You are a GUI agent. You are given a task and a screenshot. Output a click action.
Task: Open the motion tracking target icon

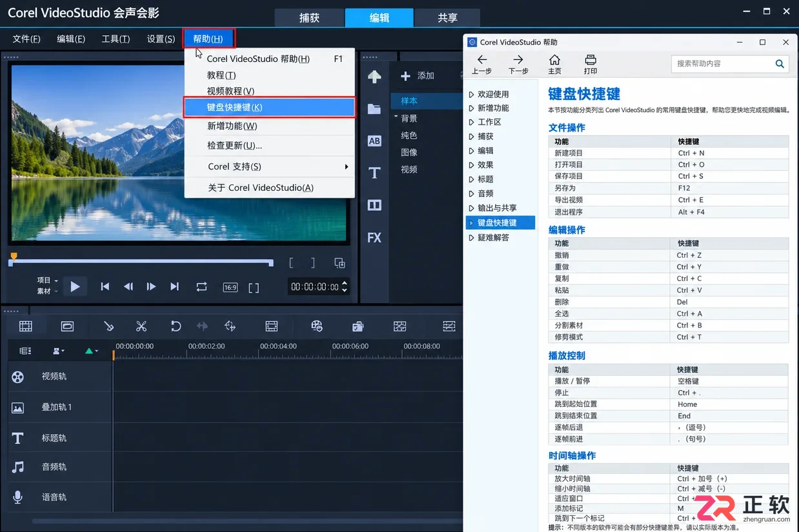[x=230, y=326]
